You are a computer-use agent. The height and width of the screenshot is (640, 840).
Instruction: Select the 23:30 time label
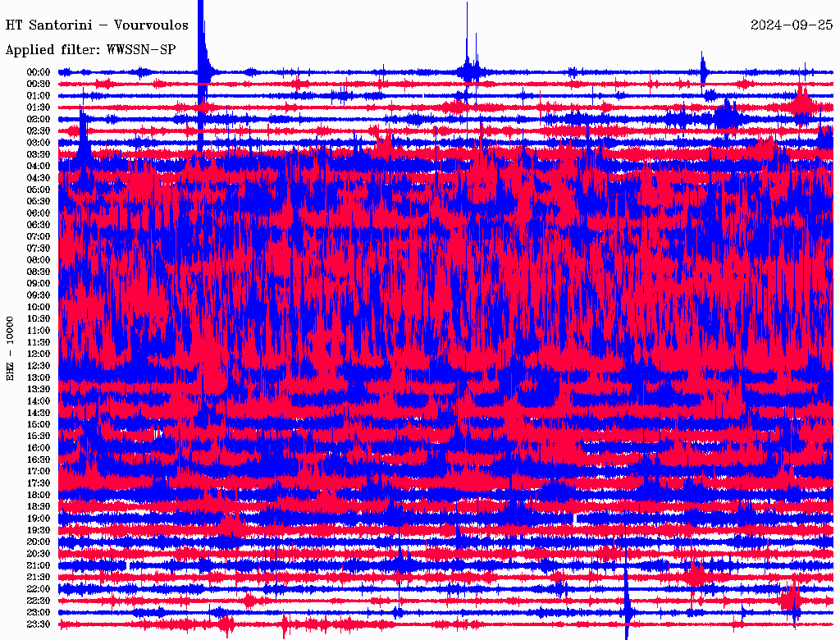coord(39,624)
